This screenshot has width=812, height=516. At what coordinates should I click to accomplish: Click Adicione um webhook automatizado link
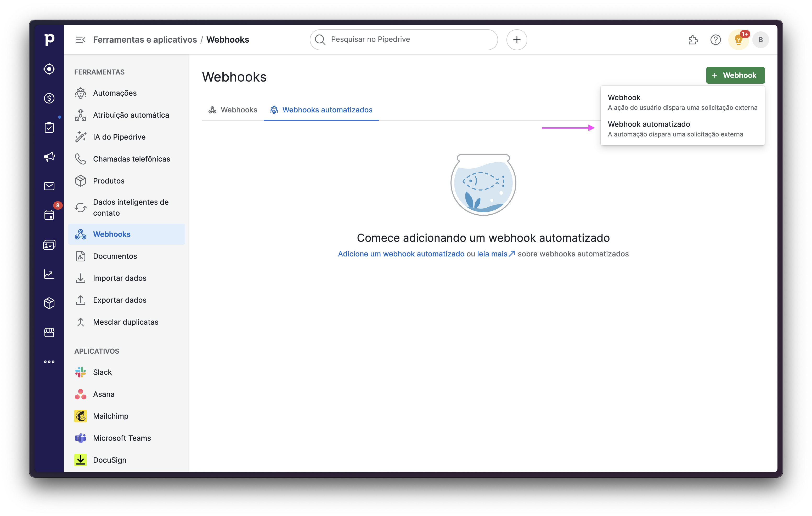click(x=401, y=254)
